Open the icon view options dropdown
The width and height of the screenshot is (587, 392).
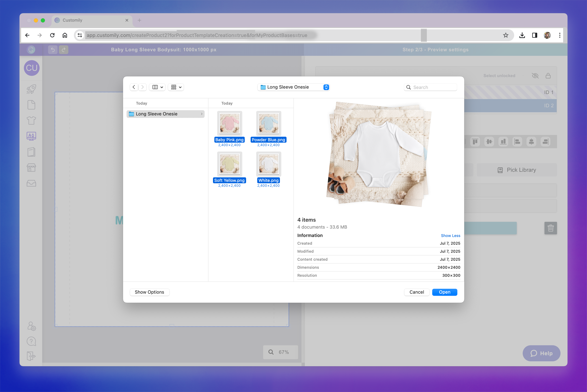tap(176, 87)
